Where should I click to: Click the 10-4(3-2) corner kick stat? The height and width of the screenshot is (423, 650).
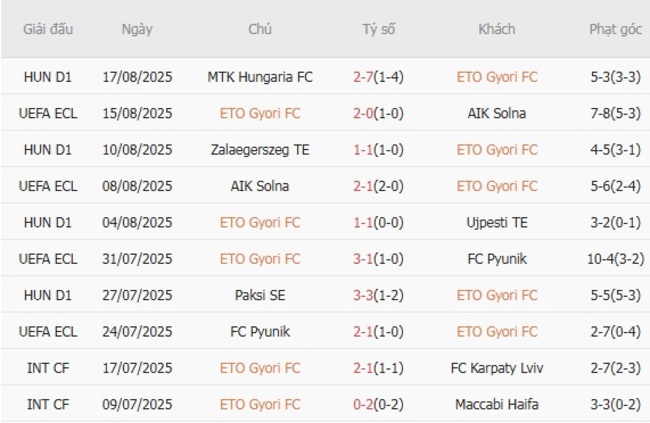click(615, 259)
